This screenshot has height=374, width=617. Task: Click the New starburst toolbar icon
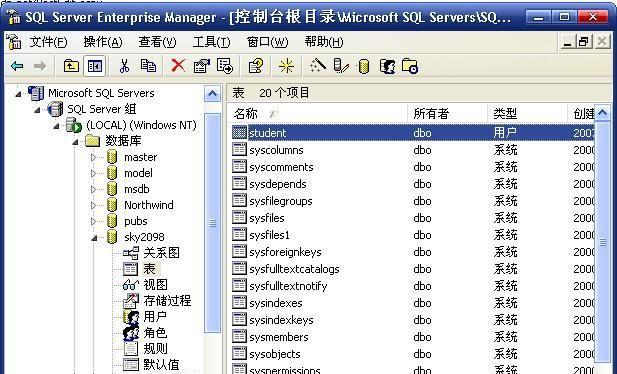(x=286, y=66)
